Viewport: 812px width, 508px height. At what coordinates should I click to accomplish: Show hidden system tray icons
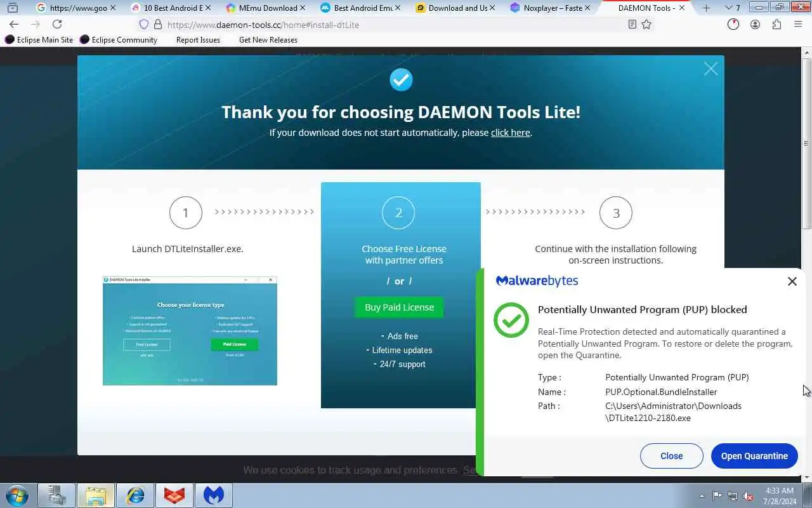[x=702, y=496]
